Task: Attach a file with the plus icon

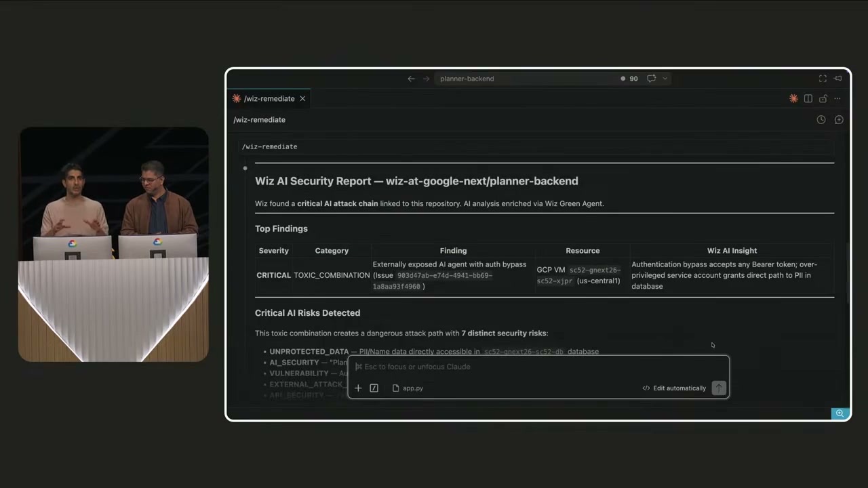Action: 358,388
